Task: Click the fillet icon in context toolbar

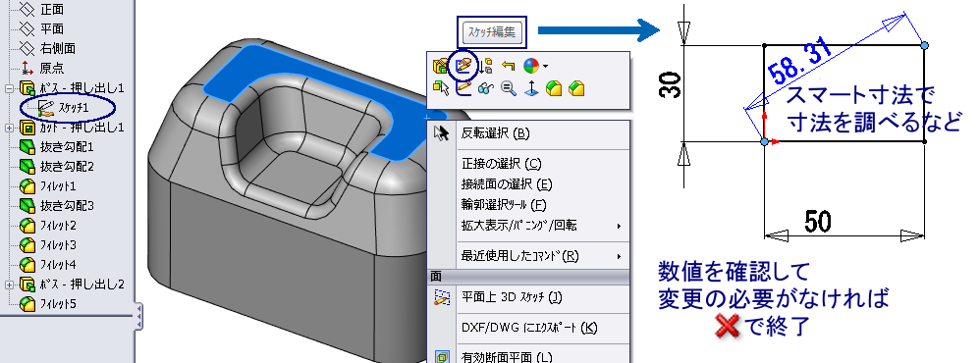Action: [x=555, y=88]
